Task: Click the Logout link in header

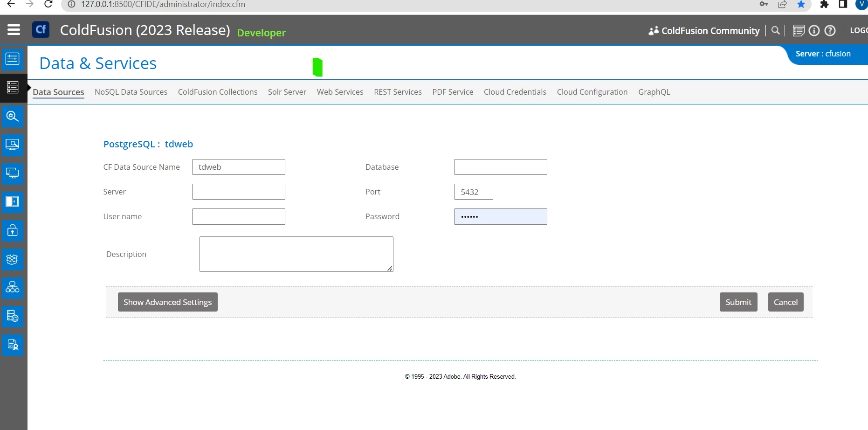Action: point(859,30)
